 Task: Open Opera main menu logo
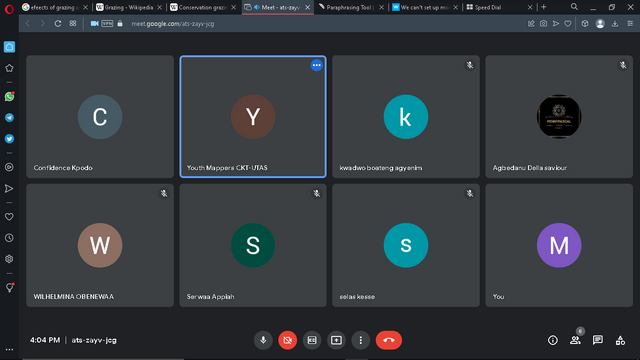(9, 9)
